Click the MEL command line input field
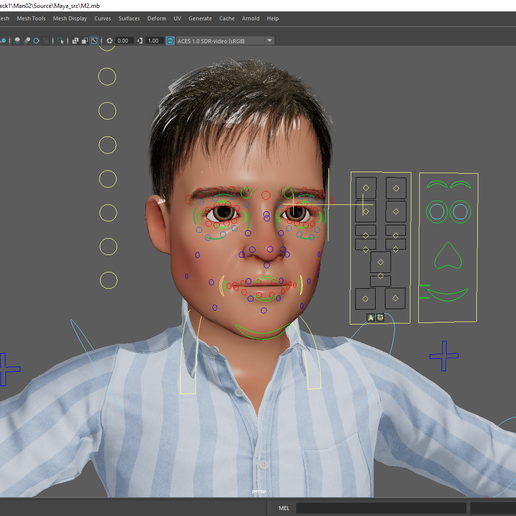This screenshot has height=516, width=516. point(381,508)
